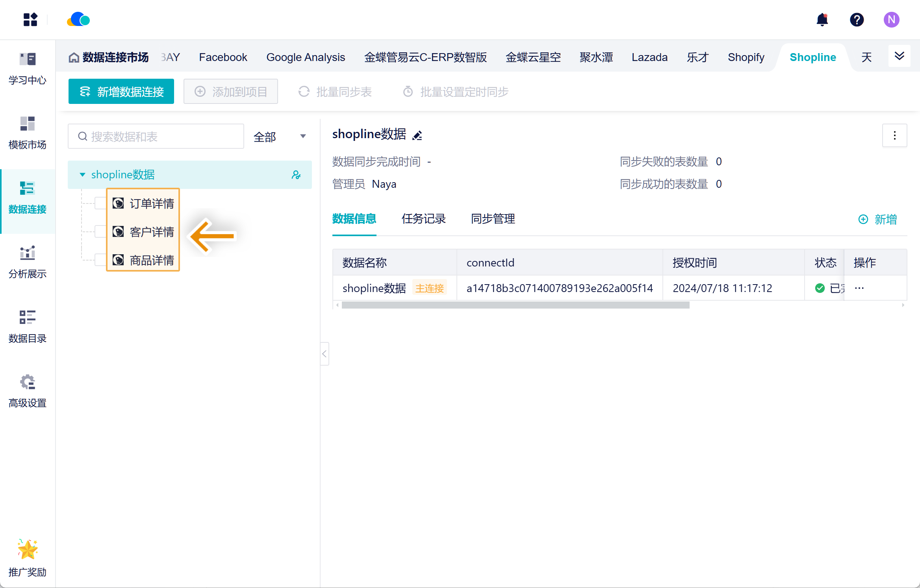Check the 商品详情 checkbox

coord(100,260)
